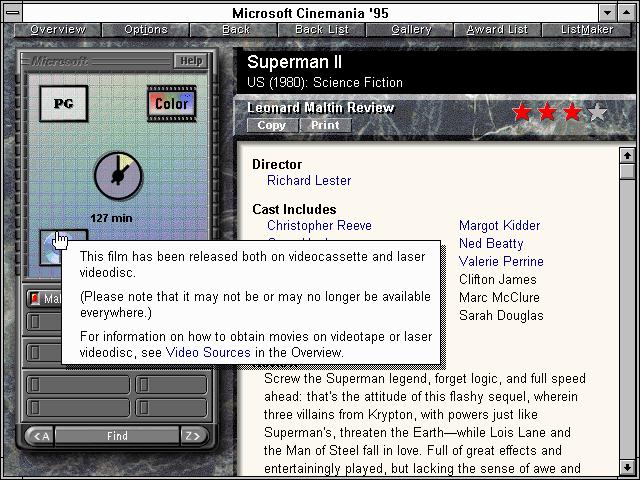Screen dimensions: 640x480
Task: Click the 127 min runtime label
Action: pos(111,218)
